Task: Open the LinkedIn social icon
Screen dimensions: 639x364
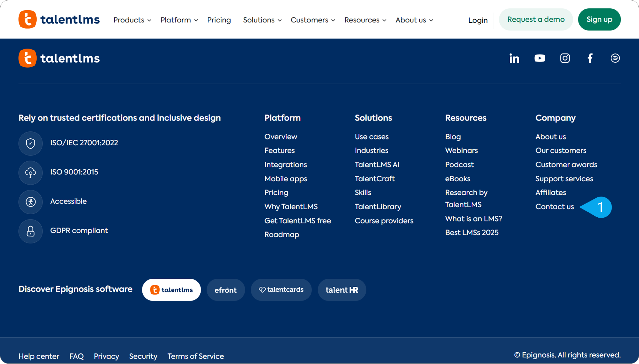Action: pyautogui.click(x=514, y=58)
